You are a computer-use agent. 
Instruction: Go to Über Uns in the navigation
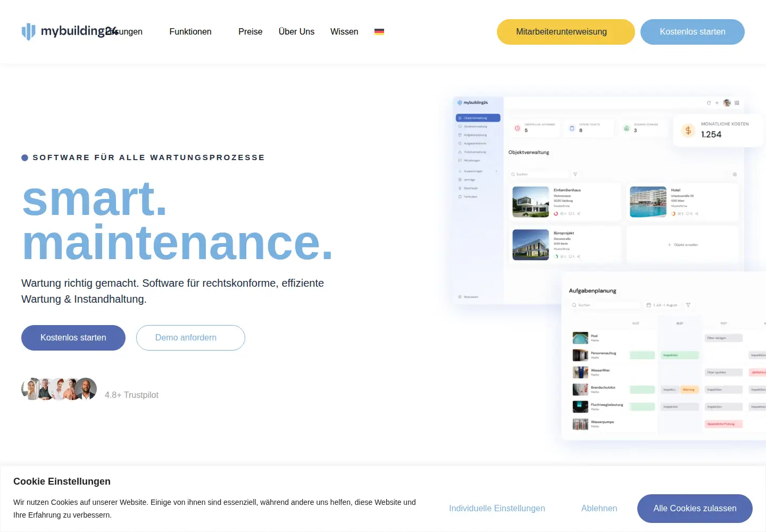coord(296,32)
